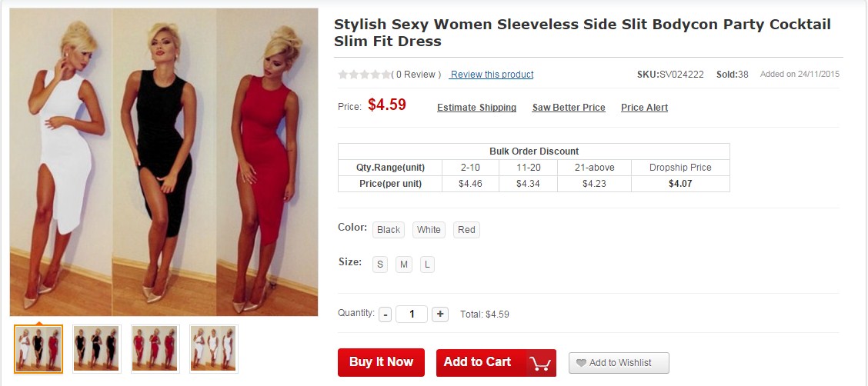View the third product thumbnail
Viewport: 868px width, 386px height.
pyautogui.click(x=155, y=349)
